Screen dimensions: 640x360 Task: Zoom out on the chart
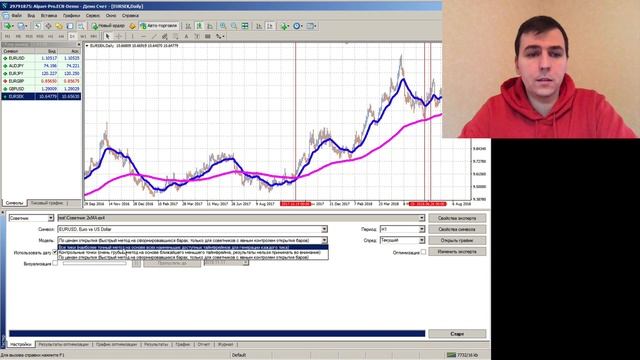click(234, 26)
